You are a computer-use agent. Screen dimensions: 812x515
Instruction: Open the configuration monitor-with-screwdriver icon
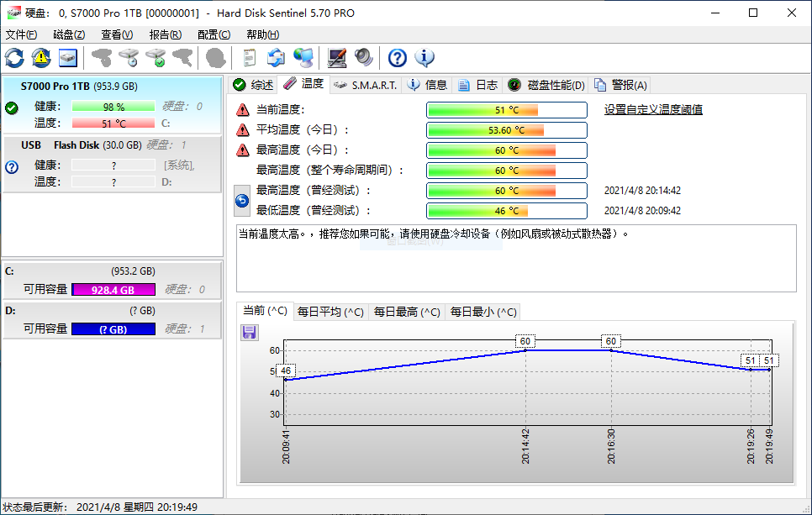[336, 57]
